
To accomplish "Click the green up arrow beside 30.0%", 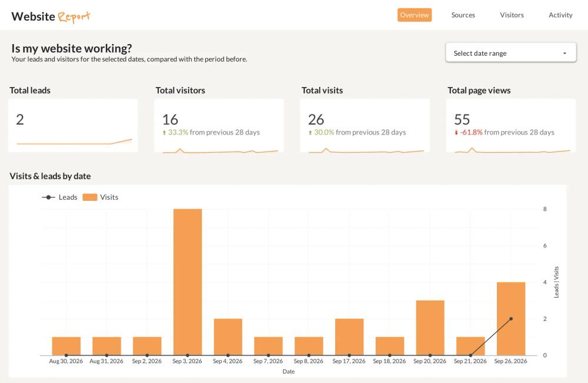I will 310,133.
